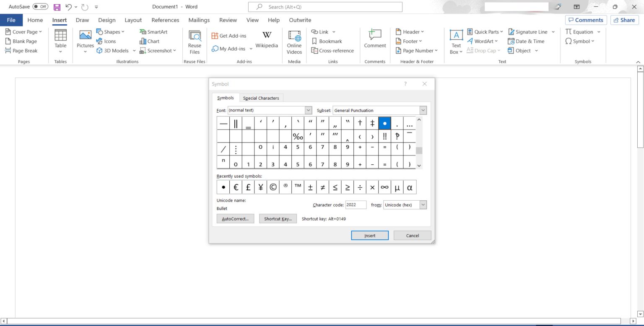This screenshot has height=326, width=644.
Task: Open the Layout ribbon tab
Action: (133, 20)
